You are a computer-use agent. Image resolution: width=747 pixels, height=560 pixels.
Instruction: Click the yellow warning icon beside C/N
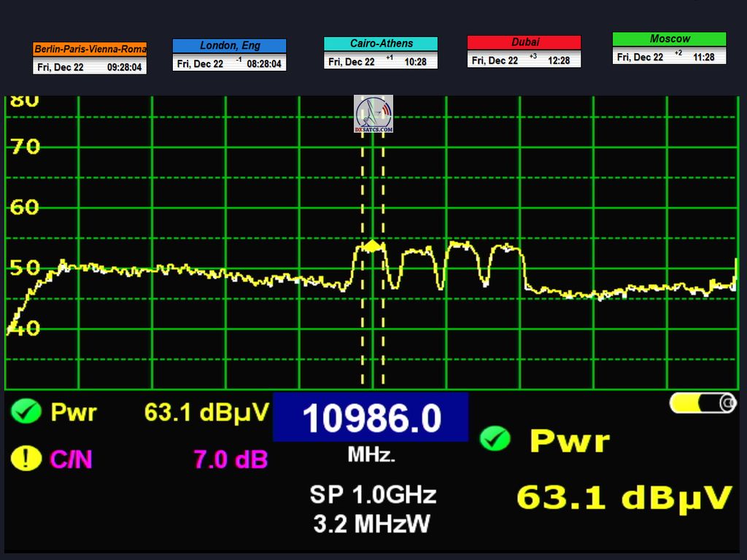pyautogui.click(x=26, y=459)
